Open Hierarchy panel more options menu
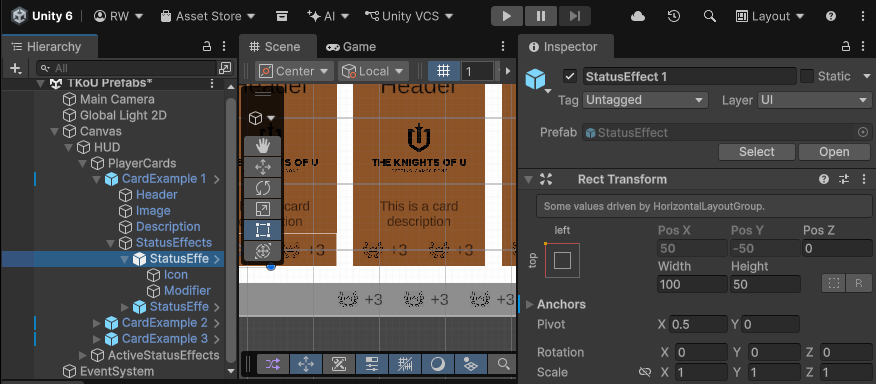Image resolution: width=876 pixels, height=384 pixels. click(224, 46)
